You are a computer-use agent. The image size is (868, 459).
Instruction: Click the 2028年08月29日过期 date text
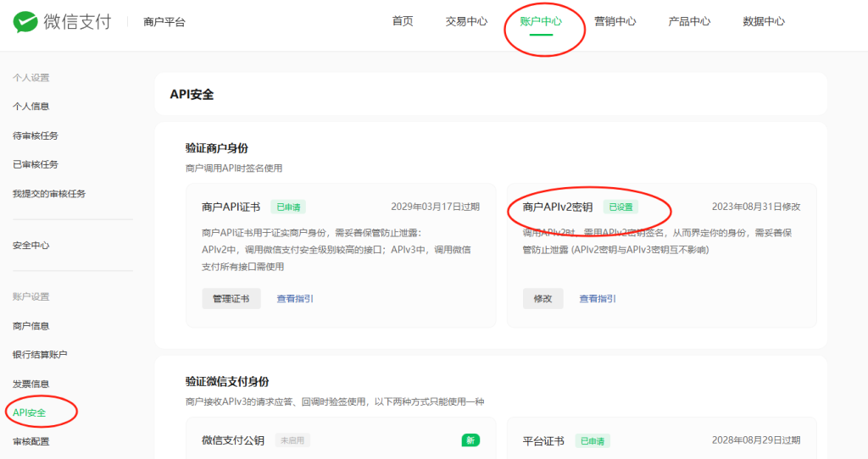pyautogui.click(x=756, y=440)
